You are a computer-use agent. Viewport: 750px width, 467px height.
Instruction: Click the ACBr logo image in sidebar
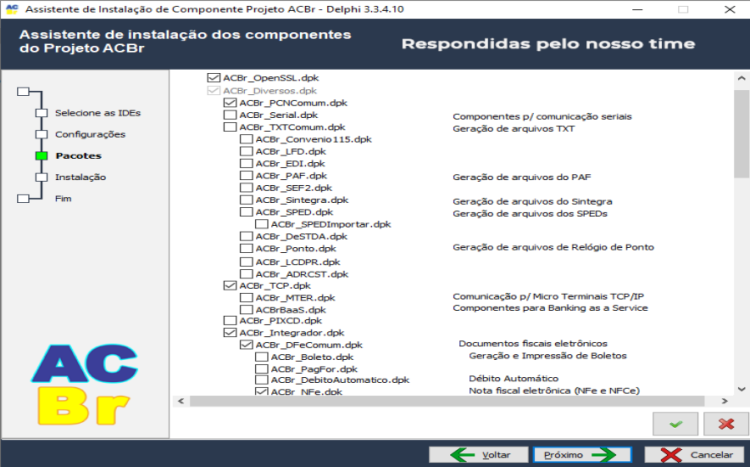pyautogui.click(x=85, y=385)
